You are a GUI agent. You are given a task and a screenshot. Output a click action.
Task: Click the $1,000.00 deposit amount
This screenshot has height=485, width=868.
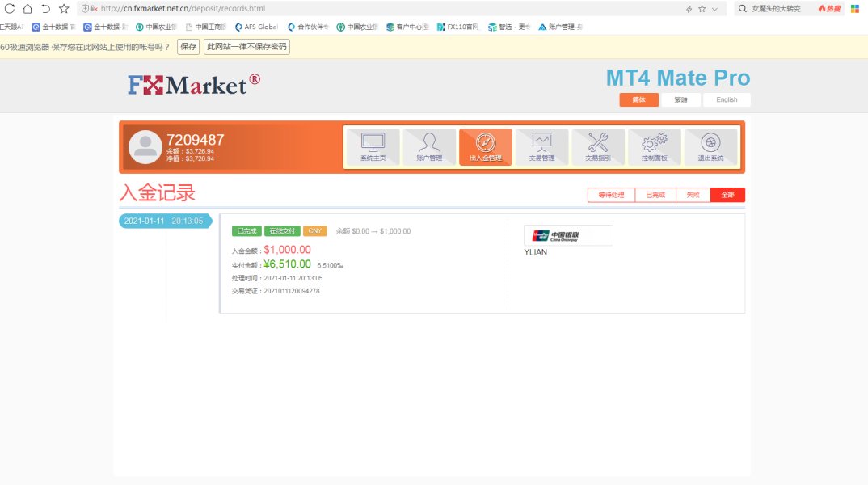tap(287, 250)
